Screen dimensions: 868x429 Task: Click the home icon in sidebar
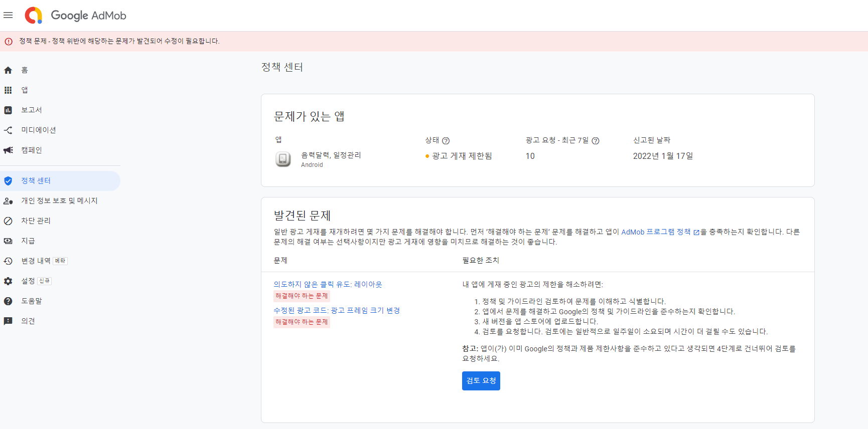tap(8, 70)
